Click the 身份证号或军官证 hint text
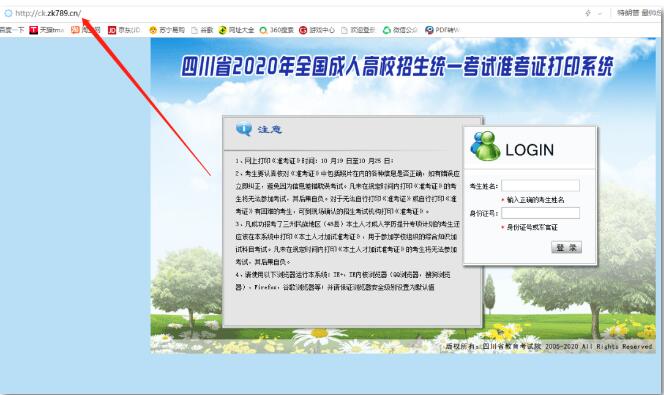This screenshot has height=395, width=664. click(532, 227)
